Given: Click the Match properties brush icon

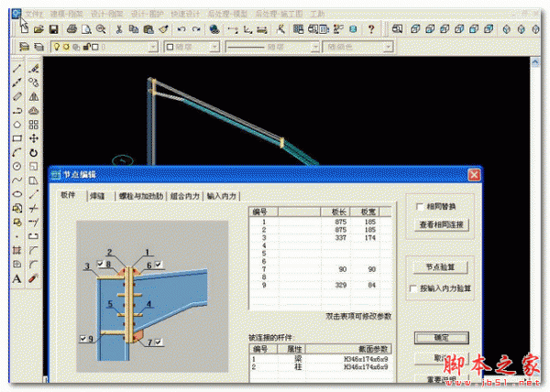Looking at the screenshot, I should coord(164,29).
